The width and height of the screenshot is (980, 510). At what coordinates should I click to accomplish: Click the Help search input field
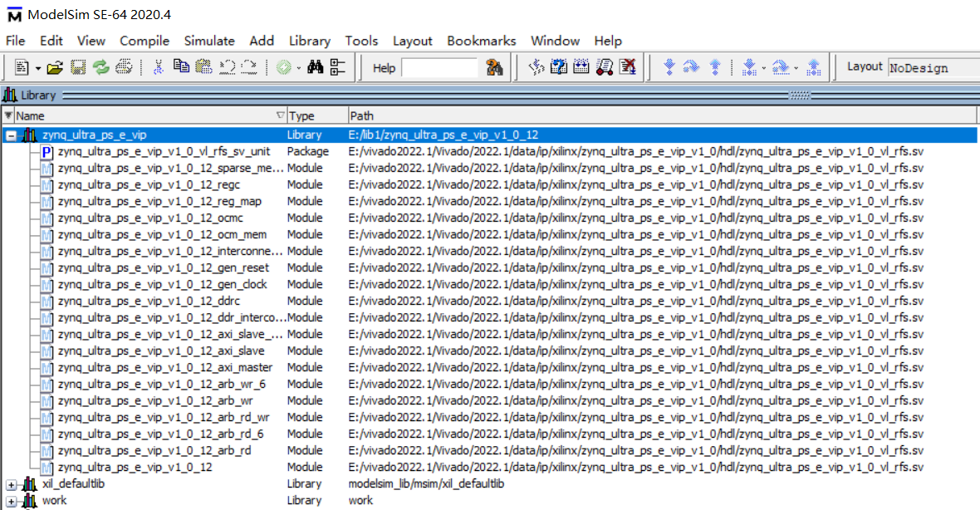coord(439,68)
